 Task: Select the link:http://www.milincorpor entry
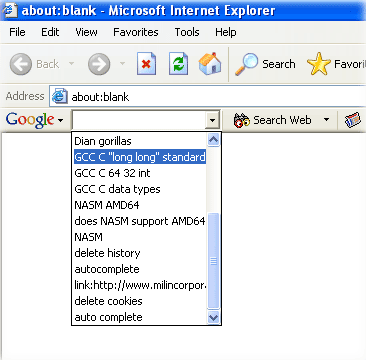(x=140, y=285)
